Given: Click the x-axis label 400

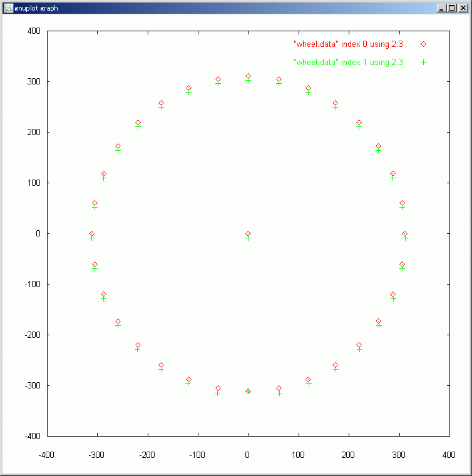Looking at the screenshot, I should 449,455.
